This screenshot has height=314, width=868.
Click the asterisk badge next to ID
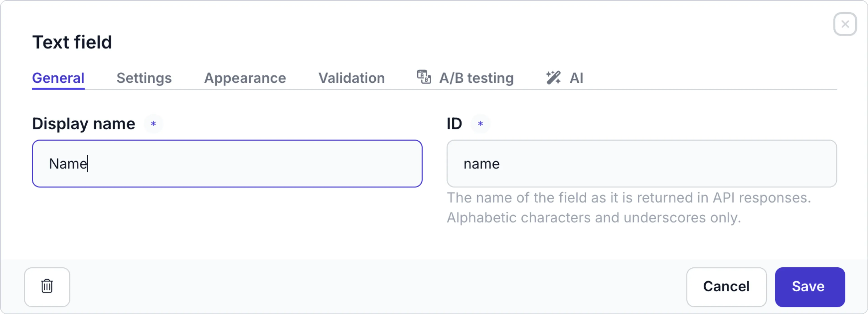coord(481,124)
